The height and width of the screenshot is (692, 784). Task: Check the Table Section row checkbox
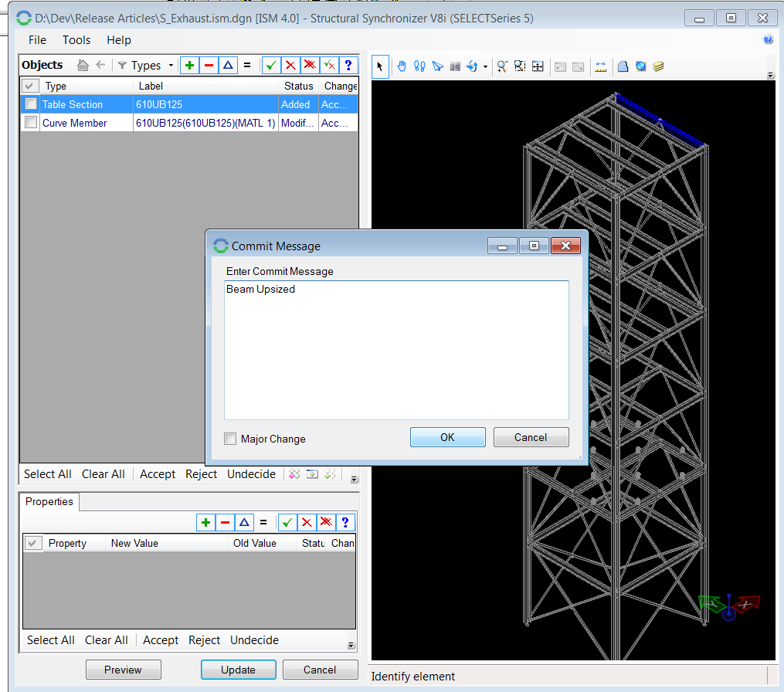point(31,104)
